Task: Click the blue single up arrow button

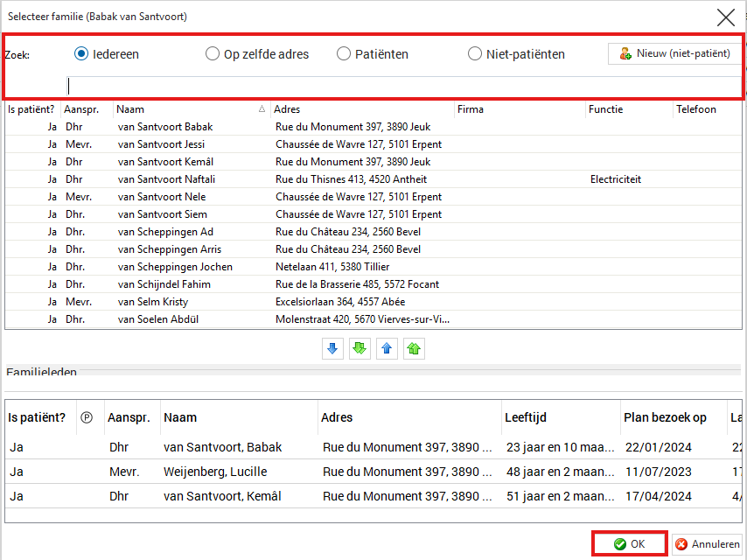Action: (x=387, y=348)
